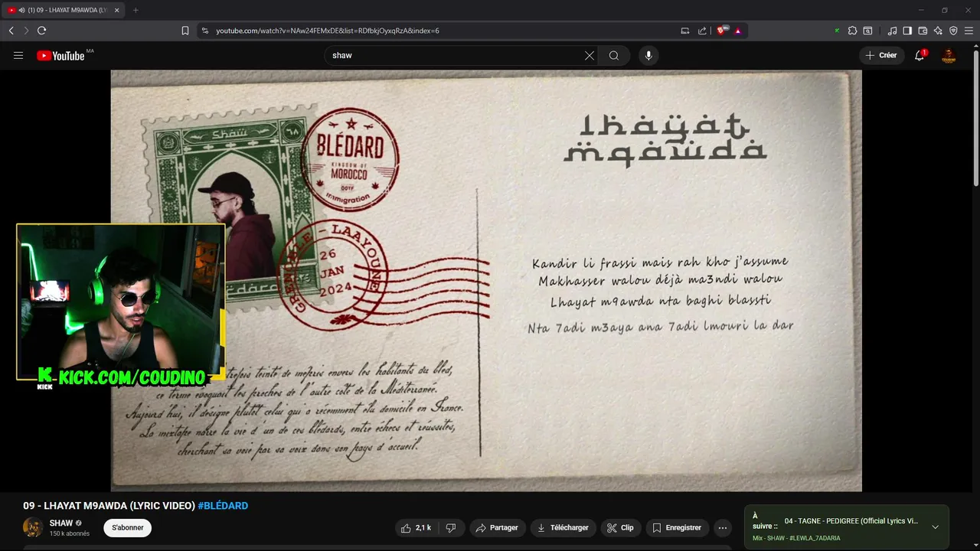The image size is (980, 551).
Task: Open site settings icon in address bar
Action: point(204,31)
